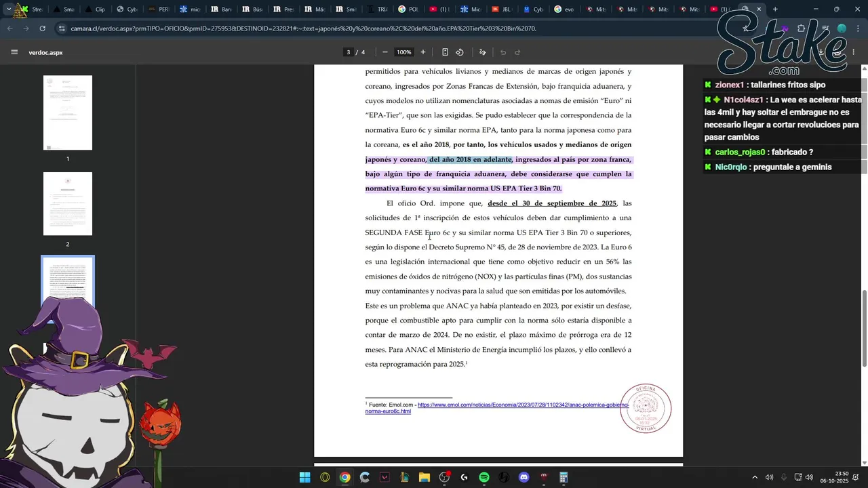The height and width of the screenshot is (488, 868).
Task: Select the annotation draw tool
Action: 483,52
